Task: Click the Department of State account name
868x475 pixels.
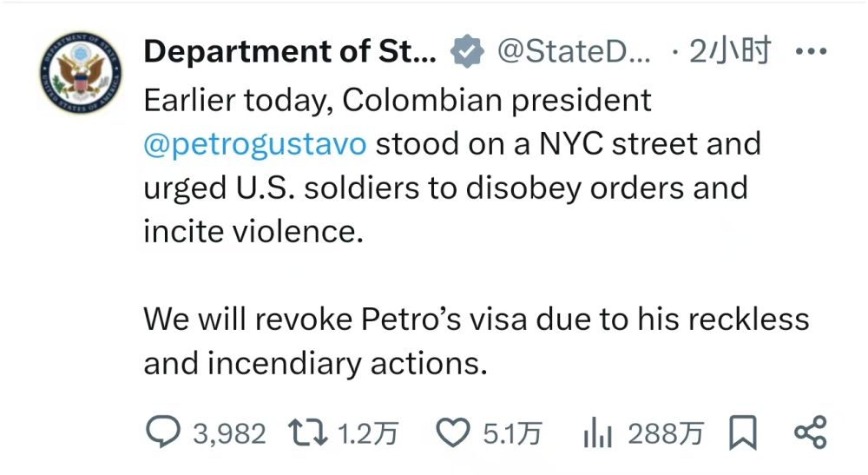Action: point(290,52)
